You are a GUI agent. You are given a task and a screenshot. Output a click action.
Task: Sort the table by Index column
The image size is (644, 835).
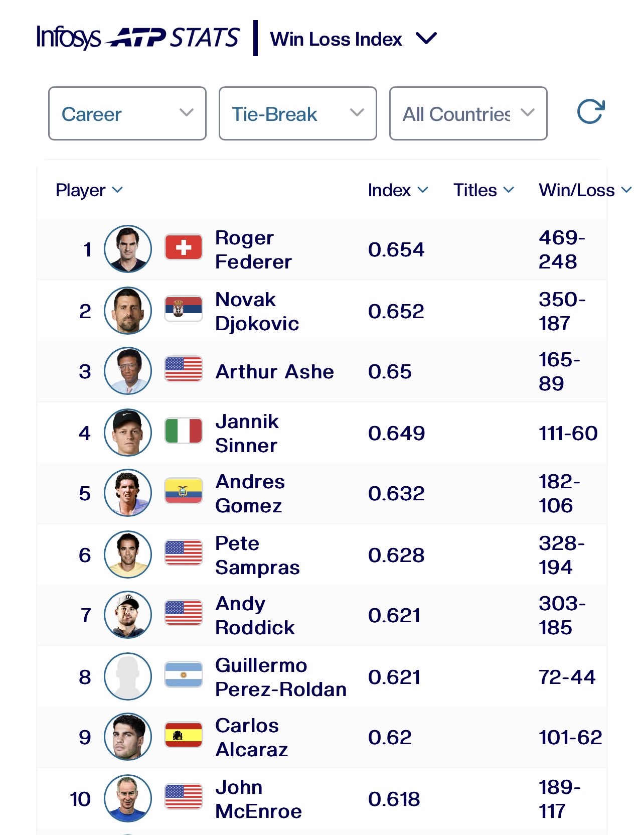click(397, 190)
